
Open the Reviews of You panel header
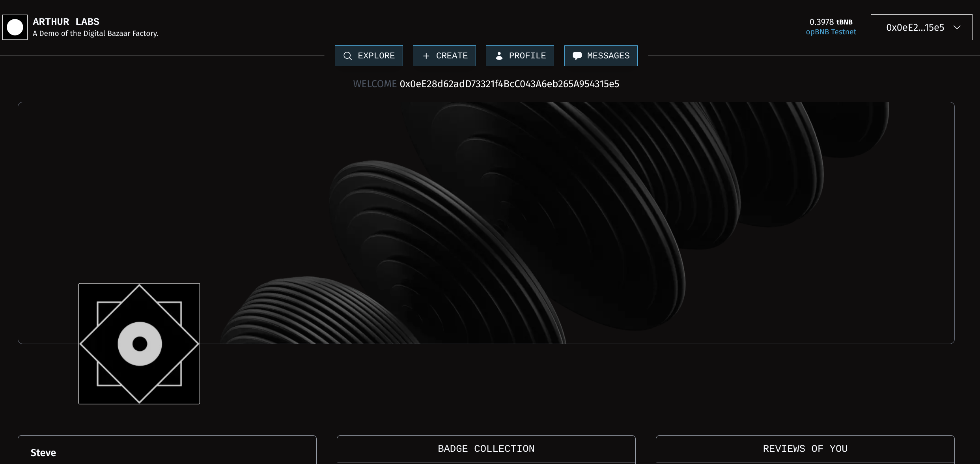pyautogui.click(x=805, y=449)
